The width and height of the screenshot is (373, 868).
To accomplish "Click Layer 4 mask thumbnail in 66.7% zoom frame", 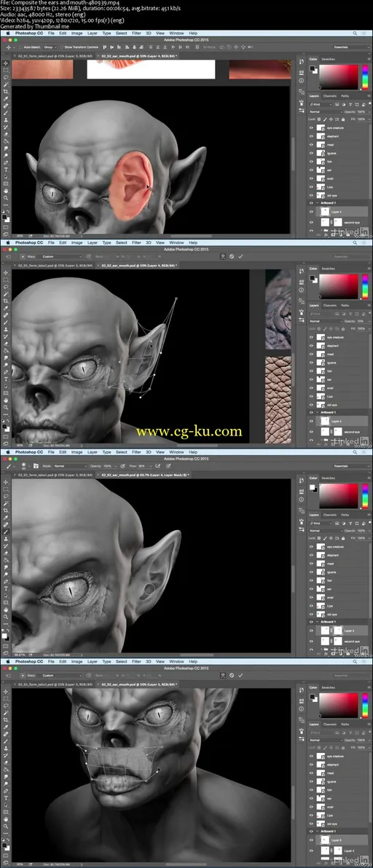I will 337,631.
